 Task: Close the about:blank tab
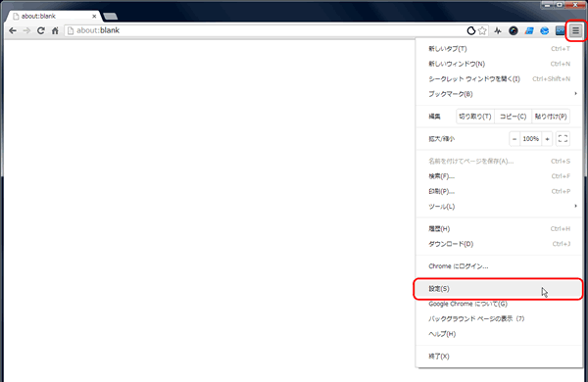pyautogui.click(x=94, y=16)
